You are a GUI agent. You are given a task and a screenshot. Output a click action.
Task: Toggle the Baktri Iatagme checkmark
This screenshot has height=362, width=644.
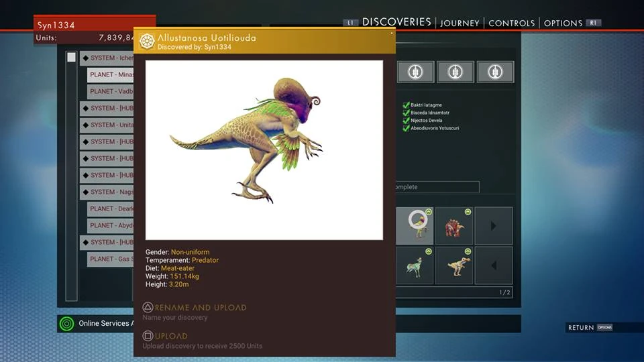pos(407,105)
